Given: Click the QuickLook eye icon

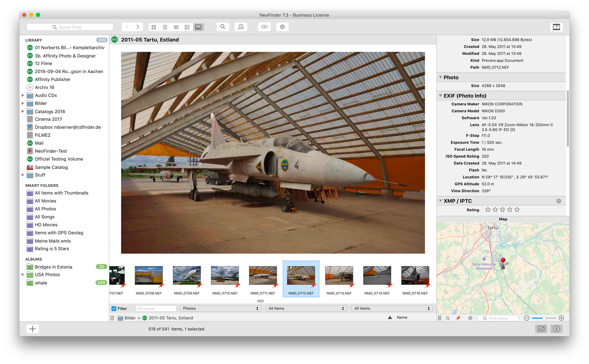Looking at the screenshot, I should [x=264, y=27].
